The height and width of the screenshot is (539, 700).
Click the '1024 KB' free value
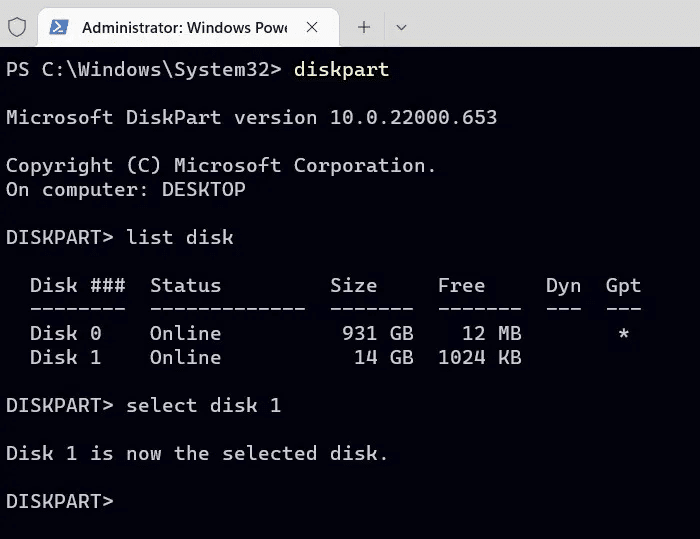tap(479, 357)
